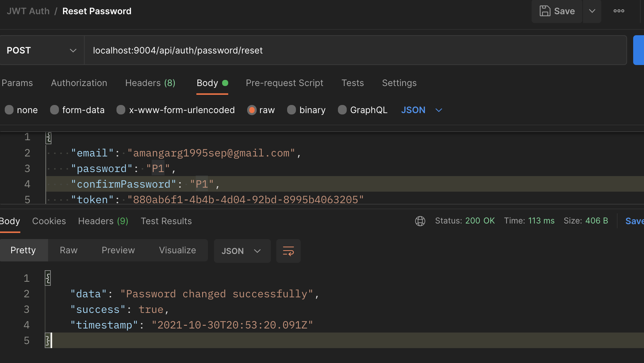This screenshot has width=644, height=363.
Task: Select the form-data radio button
Action: click(x=55, y=110)
